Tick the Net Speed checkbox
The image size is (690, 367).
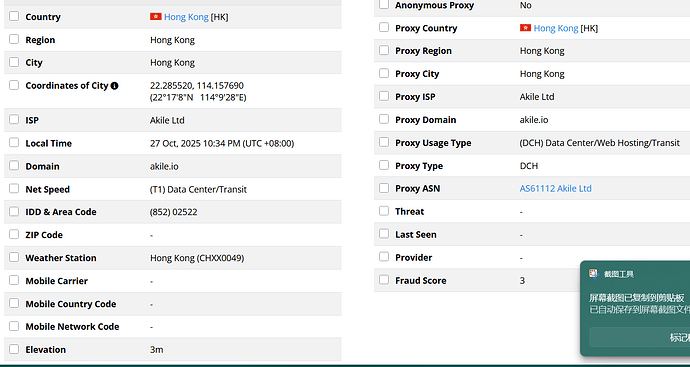(14, 189)
